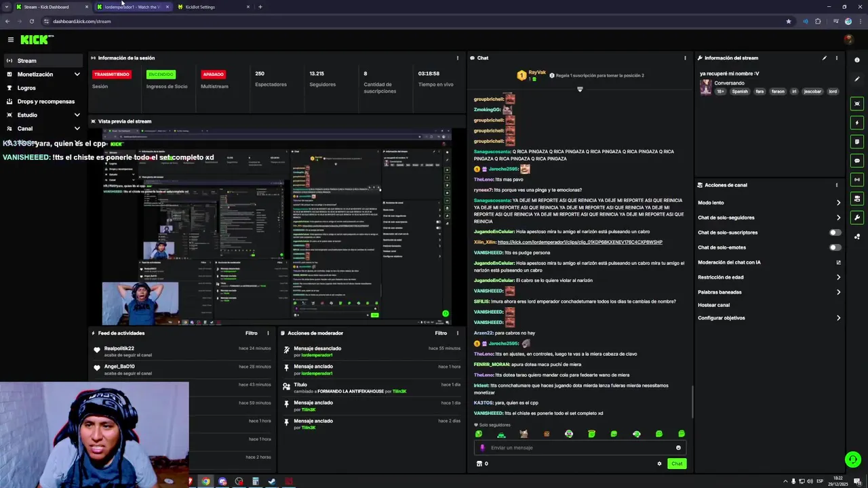The height and width of the screenshot is (488, 868).
Task: Switch to lordemperador1 browser tab
Action: [x=133, y=7]
